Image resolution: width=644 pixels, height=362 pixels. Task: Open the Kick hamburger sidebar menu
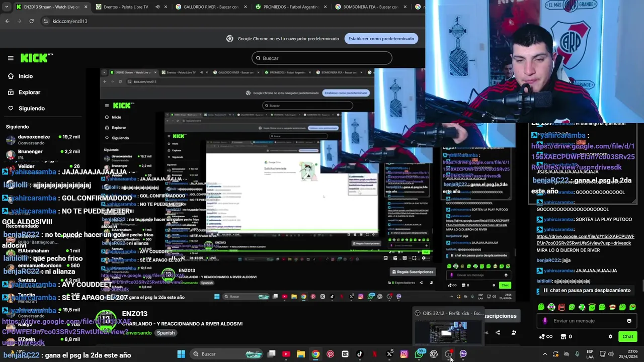[x=11, y=58]
